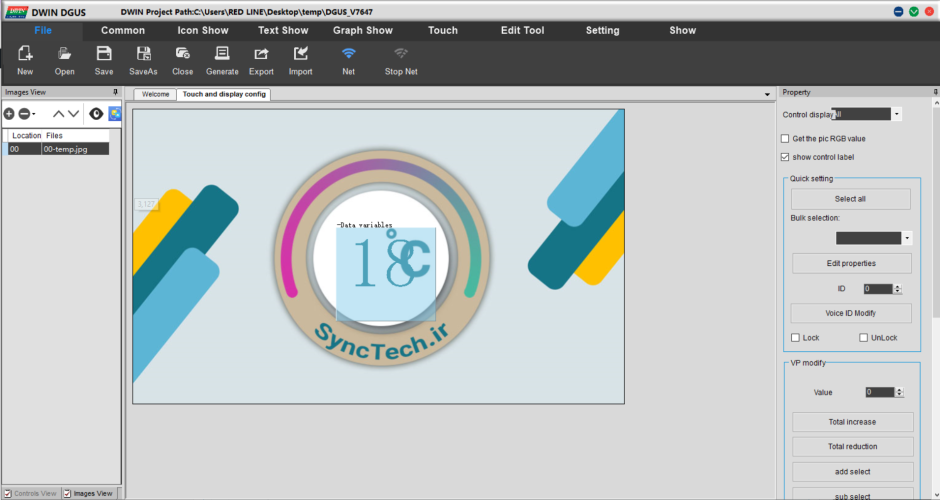This screenshot has height=500, width=940.
Task: Open the Control display dropdown
Action: 896,114
